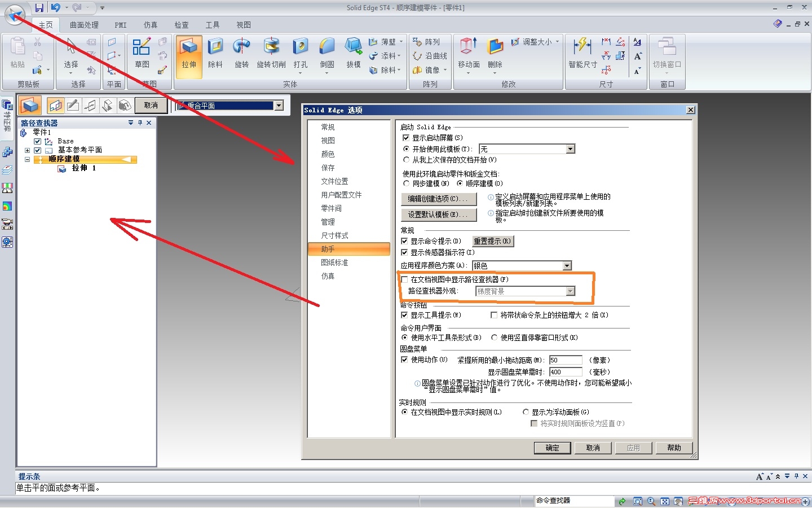Click the 编辑创建选项 button

439,199
